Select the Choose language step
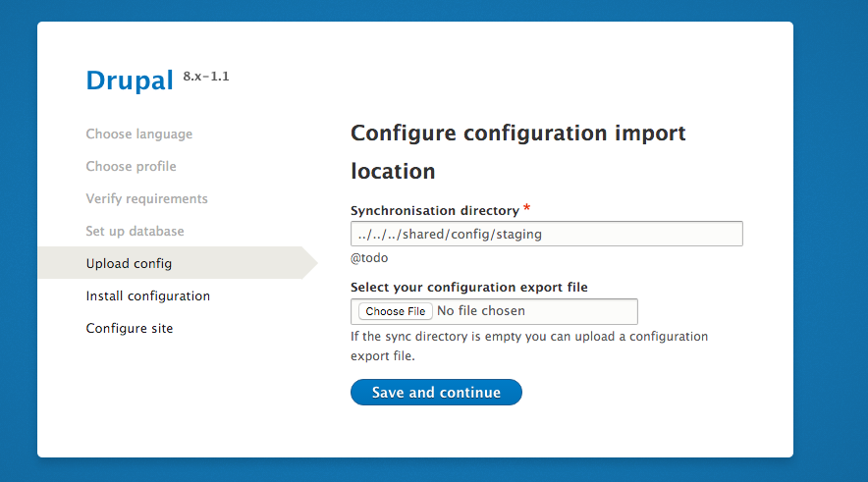The width and height of the screenshot is (868, 482). tap(139, 134)
